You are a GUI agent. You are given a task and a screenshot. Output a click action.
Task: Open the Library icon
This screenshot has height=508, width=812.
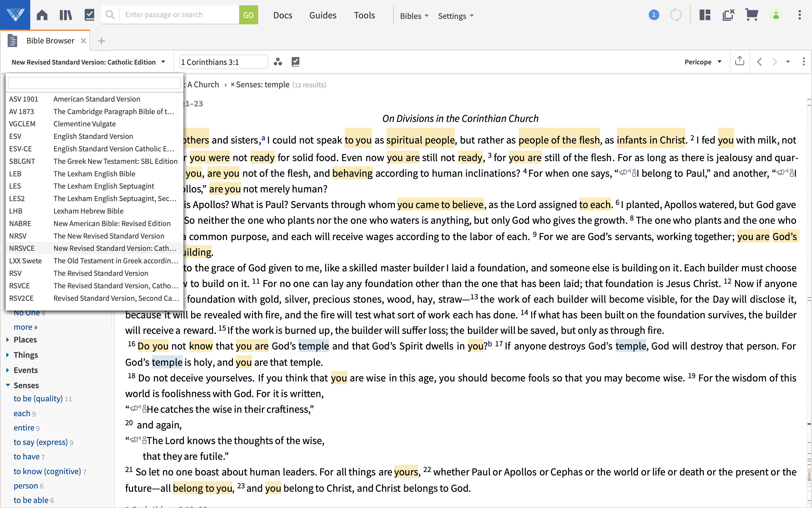tap(66, 15)
